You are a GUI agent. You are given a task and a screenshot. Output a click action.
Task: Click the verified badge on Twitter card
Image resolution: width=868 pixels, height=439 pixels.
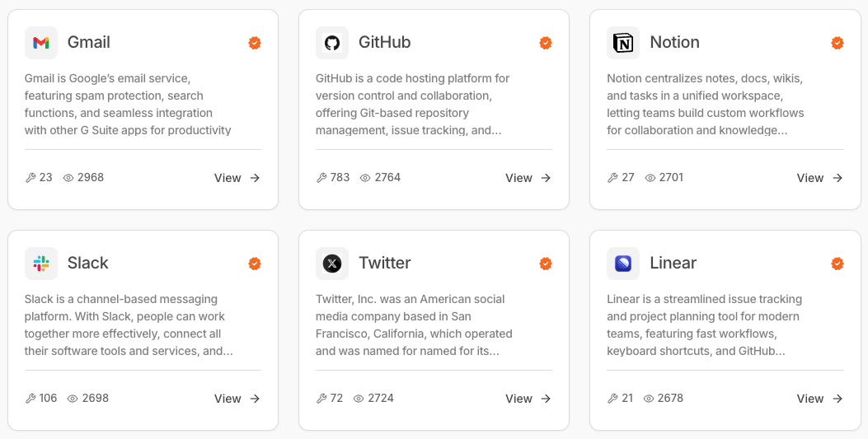[546, 264]
